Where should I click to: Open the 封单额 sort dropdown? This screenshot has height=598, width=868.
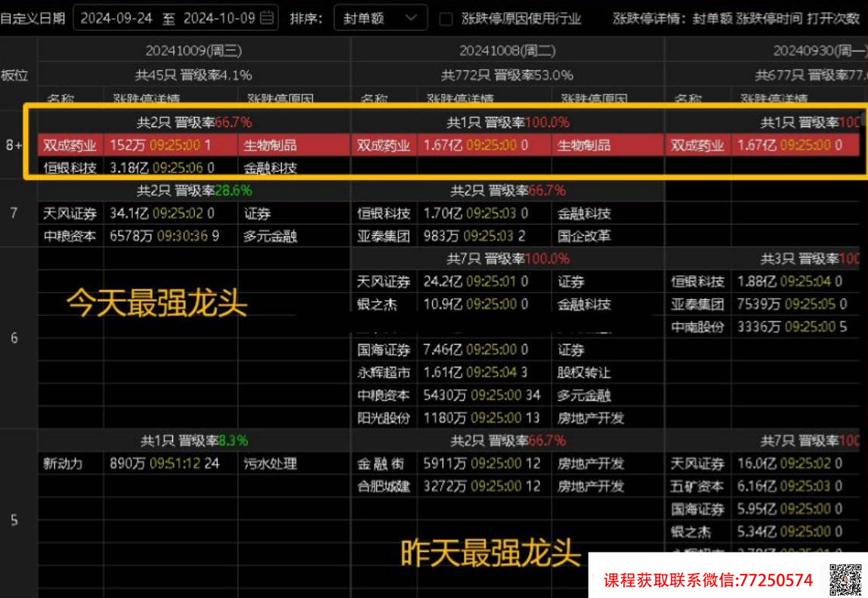click(x=380, y=17)
